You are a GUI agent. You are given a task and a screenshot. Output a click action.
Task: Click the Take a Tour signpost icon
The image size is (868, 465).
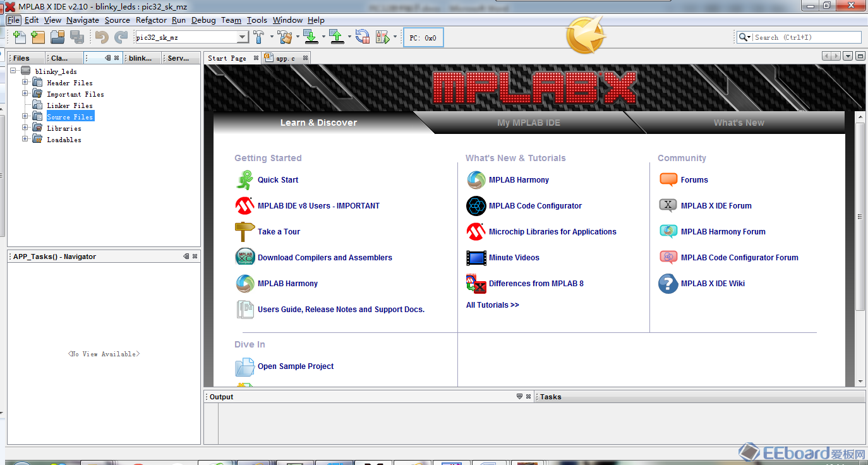tap(244, 232)
